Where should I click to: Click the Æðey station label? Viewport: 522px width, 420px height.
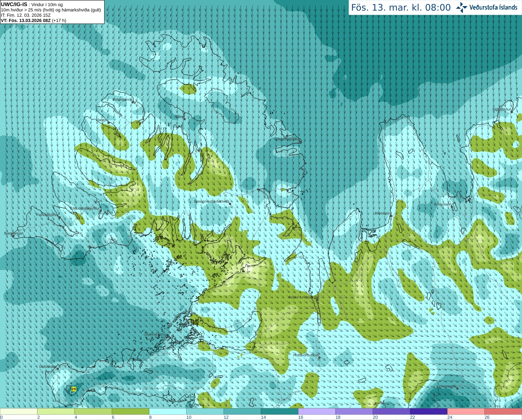(x=179, y=116)
